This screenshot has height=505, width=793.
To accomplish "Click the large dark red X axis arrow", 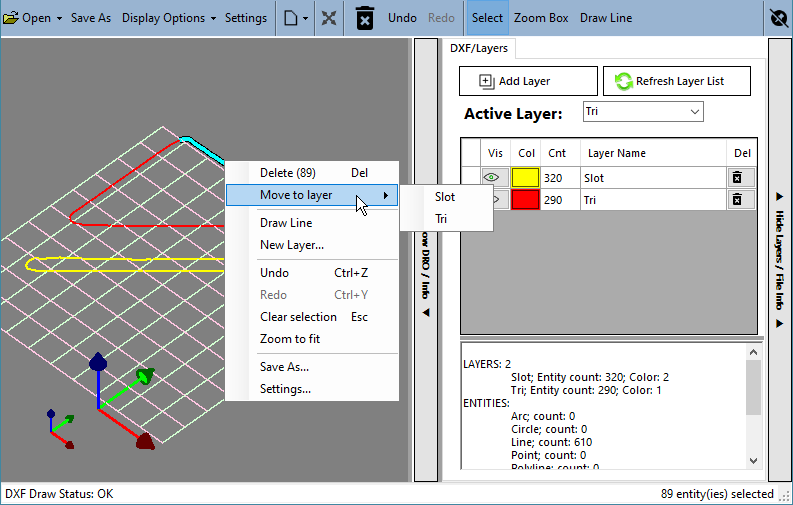I will [145, 441].
